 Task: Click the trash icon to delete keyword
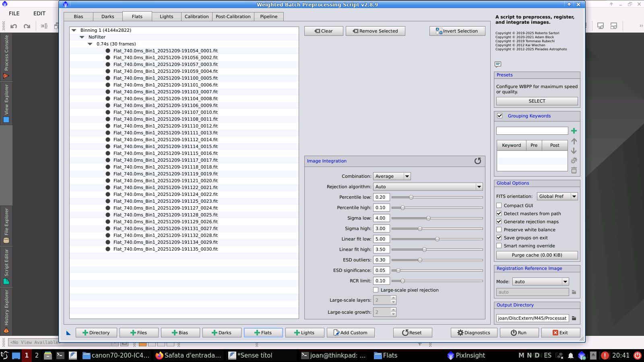(x=574, y=170)
